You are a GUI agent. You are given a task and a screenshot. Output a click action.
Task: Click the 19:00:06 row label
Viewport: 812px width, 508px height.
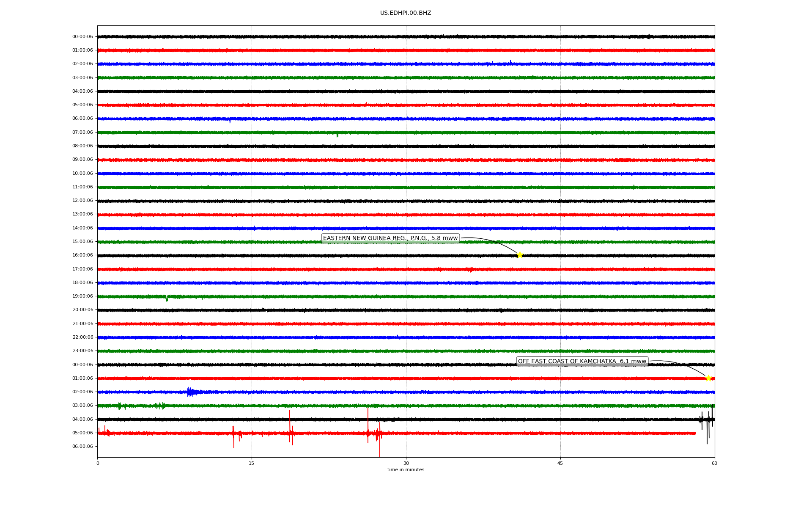(x=82, y=296)
